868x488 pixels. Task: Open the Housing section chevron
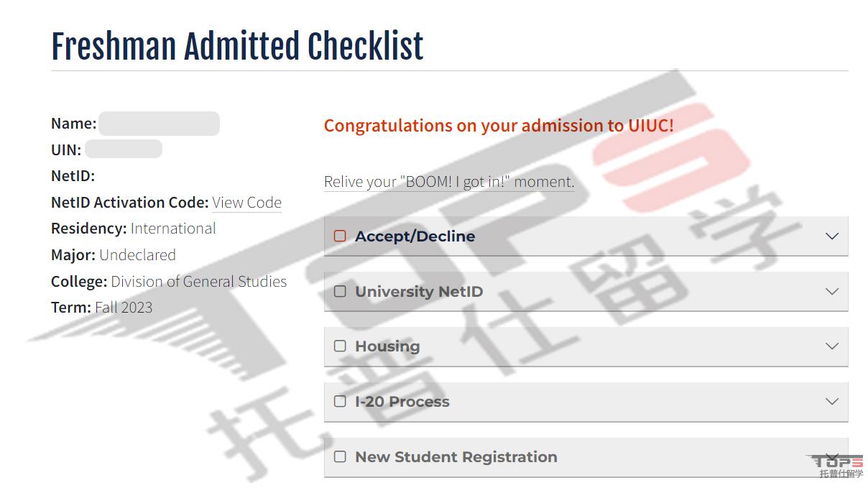point(832,346)
